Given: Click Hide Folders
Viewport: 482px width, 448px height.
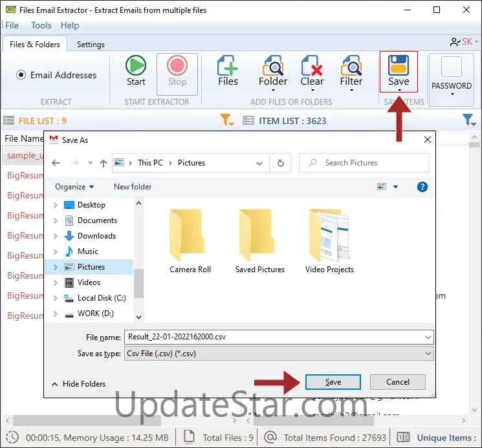Looking at the screenshot, I should tap(79, 384).
